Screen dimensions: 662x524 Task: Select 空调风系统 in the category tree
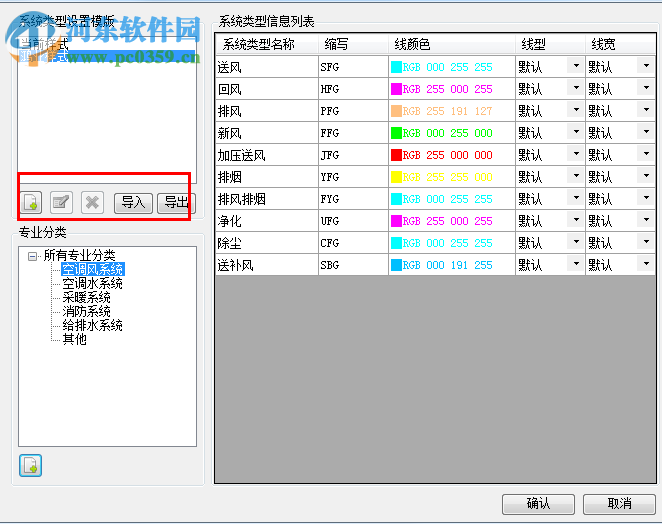(92, 269)
